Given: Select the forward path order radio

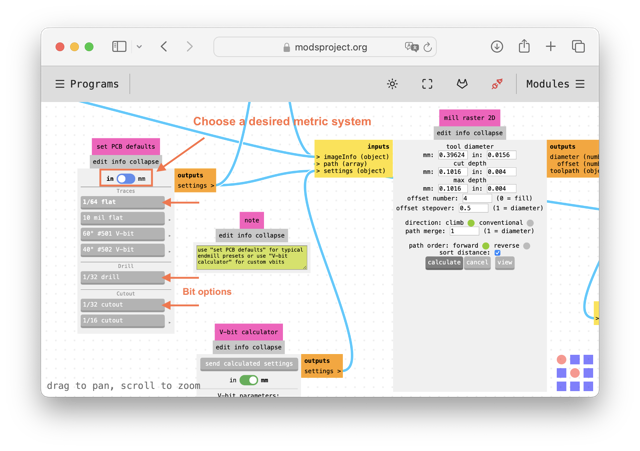Looking at the screenshot, I should click(x=486, y=246).
